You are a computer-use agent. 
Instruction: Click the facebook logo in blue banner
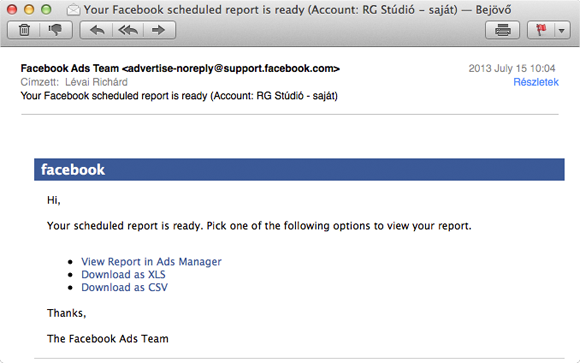click(x=73, y=170)
